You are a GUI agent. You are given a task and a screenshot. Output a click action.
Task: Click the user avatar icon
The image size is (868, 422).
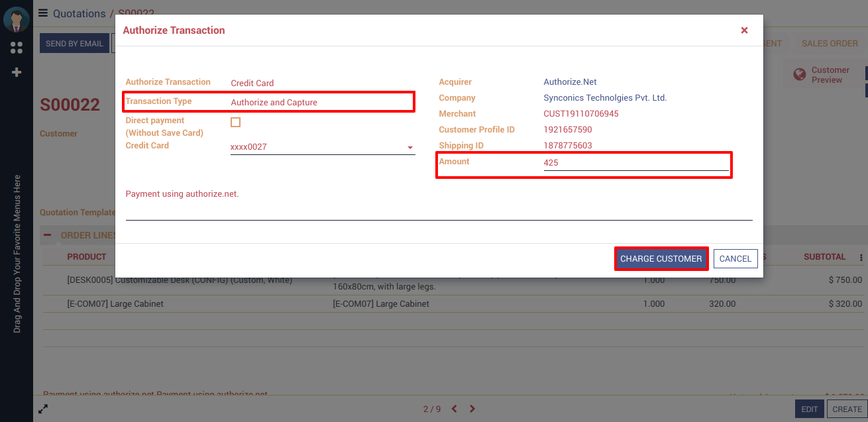tap(16, 19)
